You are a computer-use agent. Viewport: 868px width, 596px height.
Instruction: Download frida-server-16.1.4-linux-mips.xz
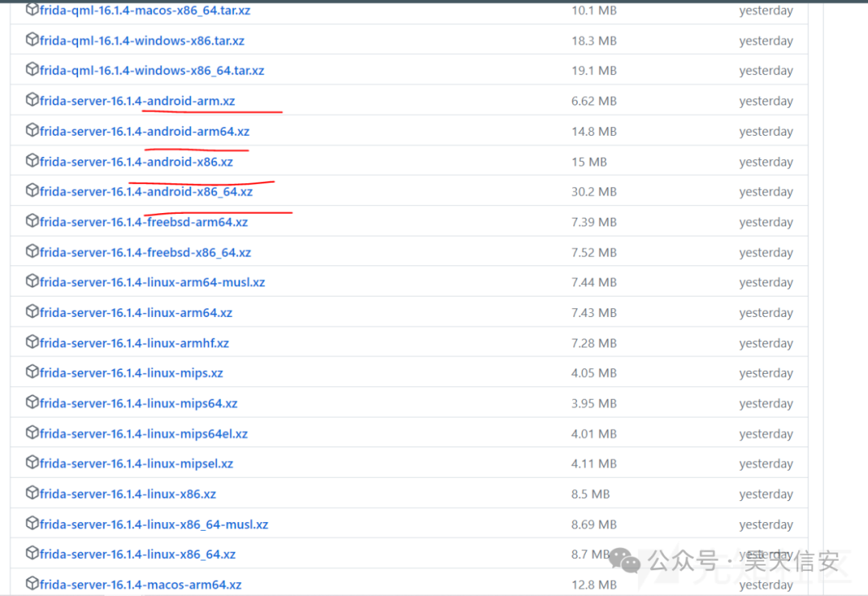[x=131, y=373]
